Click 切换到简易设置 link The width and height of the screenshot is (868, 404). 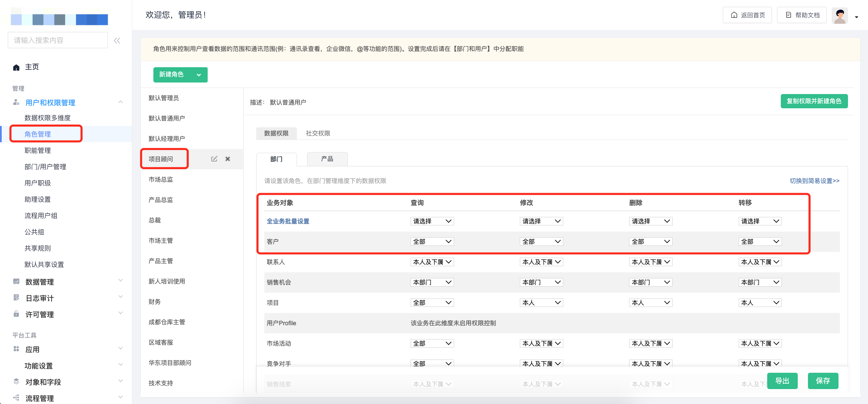point(814,181)
